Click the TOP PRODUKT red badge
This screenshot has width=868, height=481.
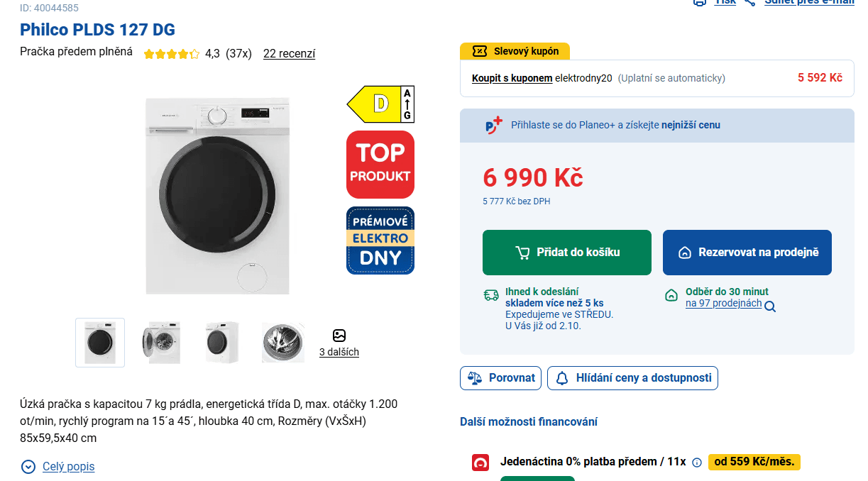[380, 164]
